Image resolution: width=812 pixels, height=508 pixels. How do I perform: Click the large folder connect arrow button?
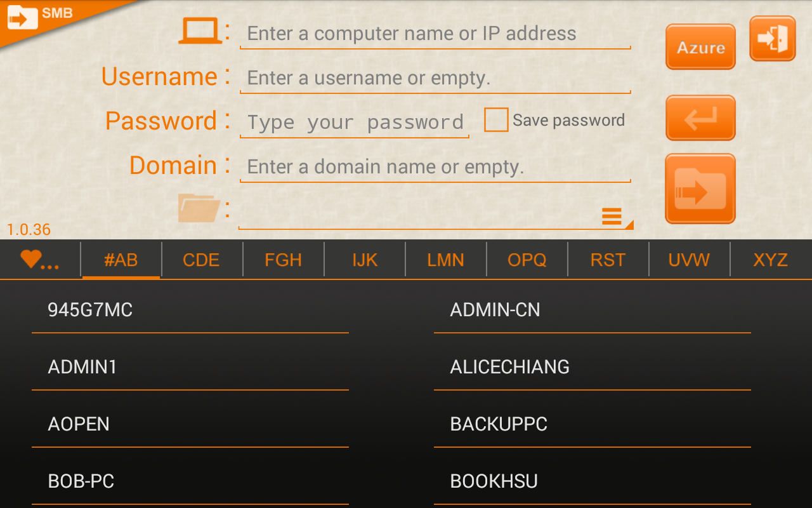[700, 189]
